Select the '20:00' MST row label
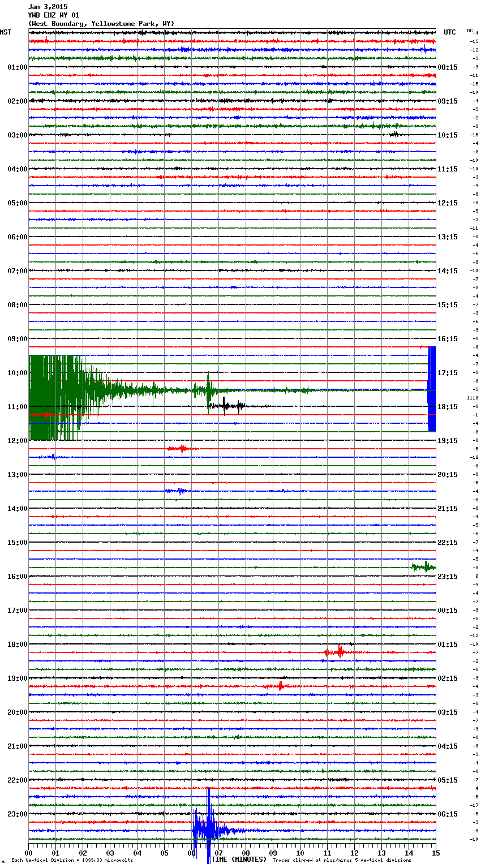Image resolution: width=481 pixels, height=868 pixels. [x=18, y=712]
